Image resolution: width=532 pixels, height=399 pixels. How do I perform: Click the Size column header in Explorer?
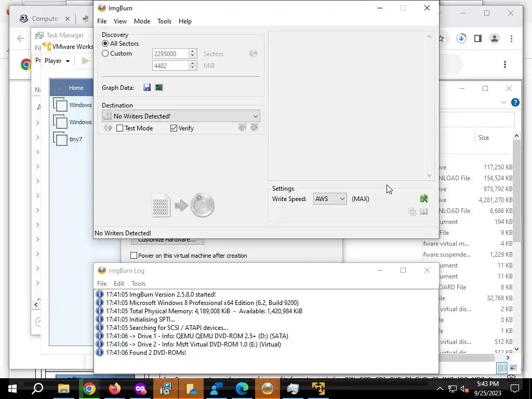click(x=484, y=137)
